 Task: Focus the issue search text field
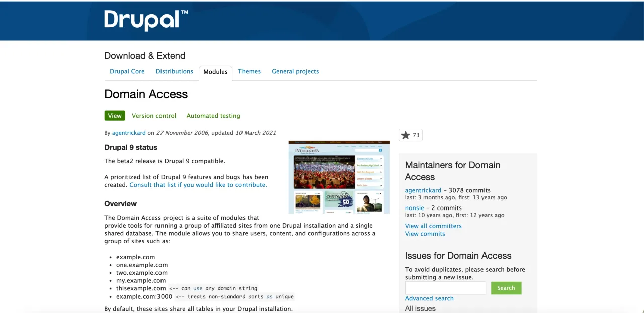(445, 288)
